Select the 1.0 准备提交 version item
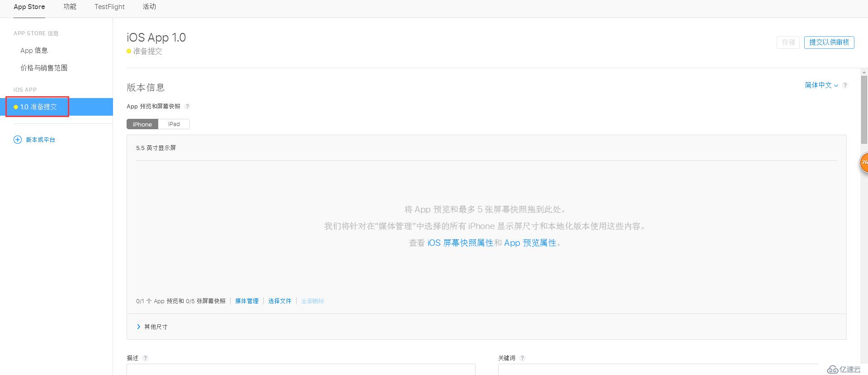Screen dimensions: 868x375 tap(57, 107)
